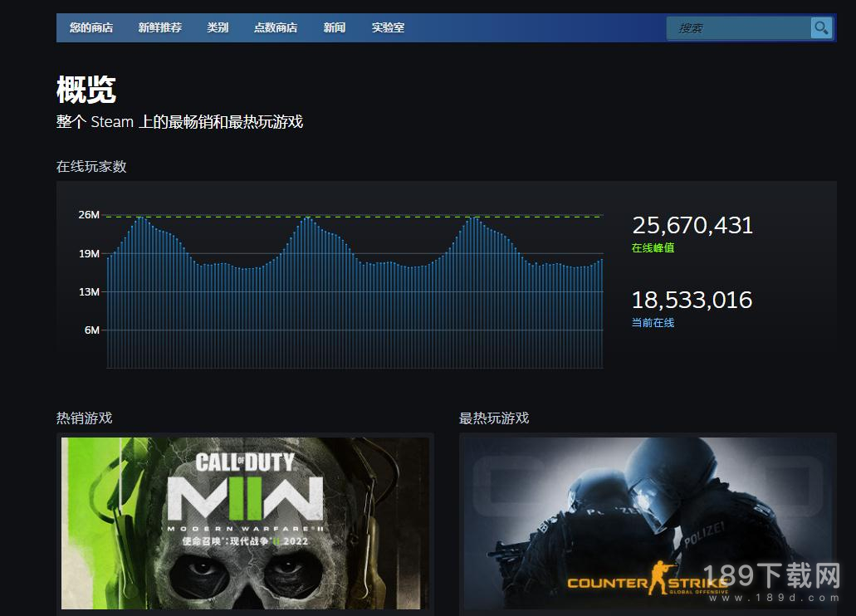Screen dimensions: 856x616
Task: Open the Call of Duty MWII game banner
Action: tap(245, 523)
